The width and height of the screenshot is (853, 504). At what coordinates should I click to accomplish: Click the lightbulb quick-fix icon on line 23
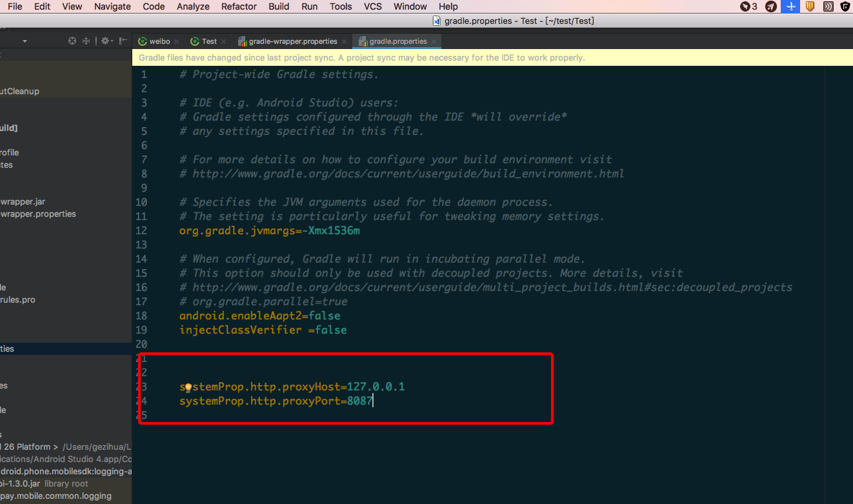[x=188, y=388]
